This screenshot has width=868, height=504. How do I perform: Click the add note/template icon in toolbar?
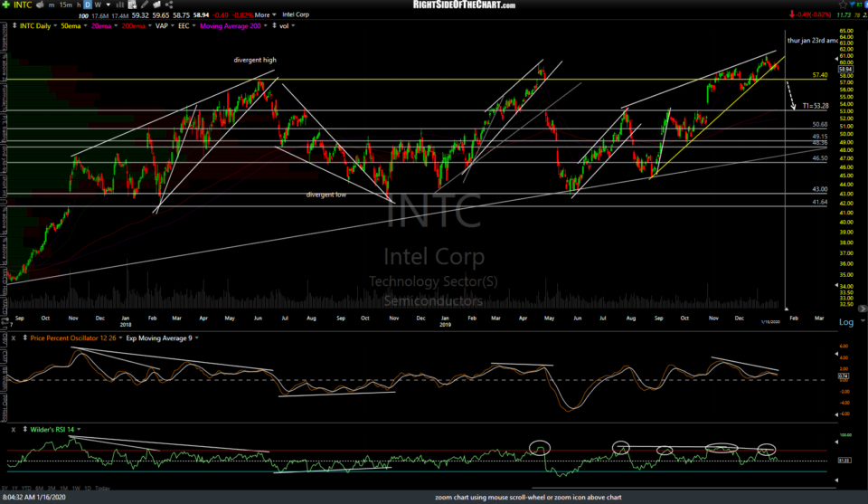(132, 5)
